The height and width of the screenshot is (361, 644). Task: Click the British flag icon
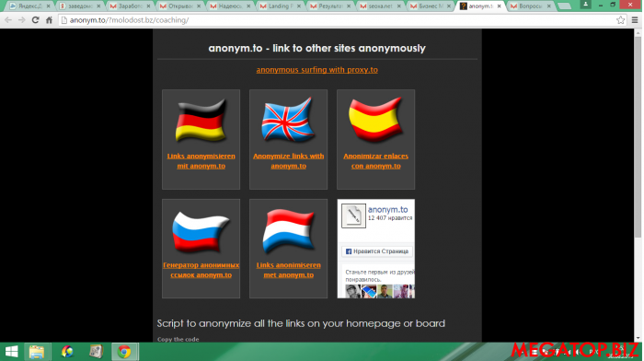(x=288, y=119)
